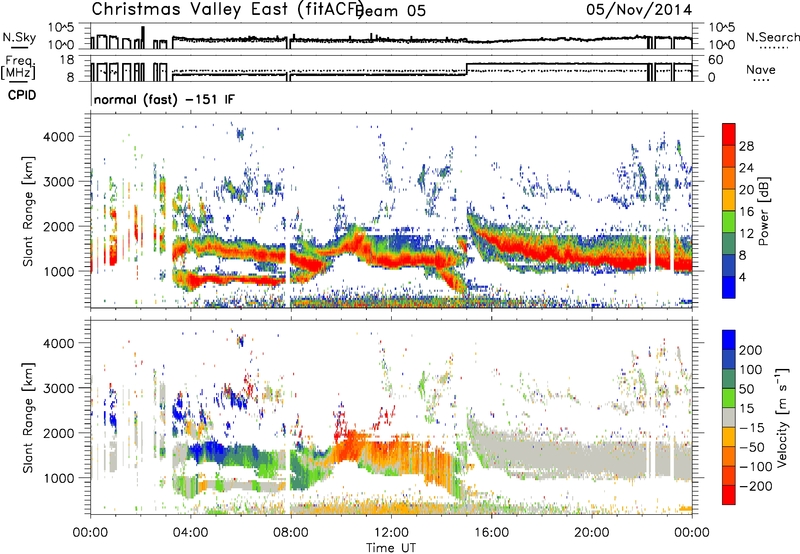Click the '12:00' time axis label

(x=391, y=533)
